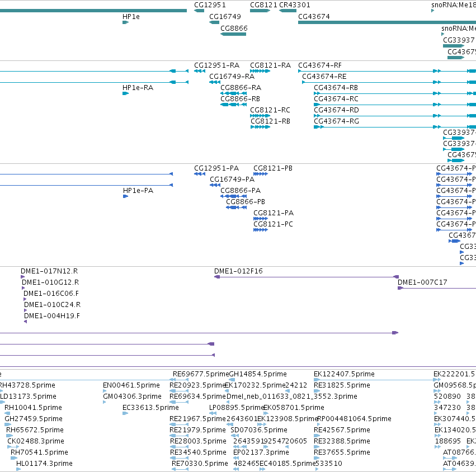Open BAC clone DME1-010G12.R
476x472 pixels.
point(50,282)
